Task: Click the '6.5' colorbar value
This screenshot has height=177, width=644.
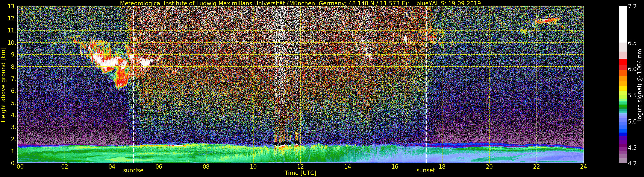Action: click(x=632, y=43)
